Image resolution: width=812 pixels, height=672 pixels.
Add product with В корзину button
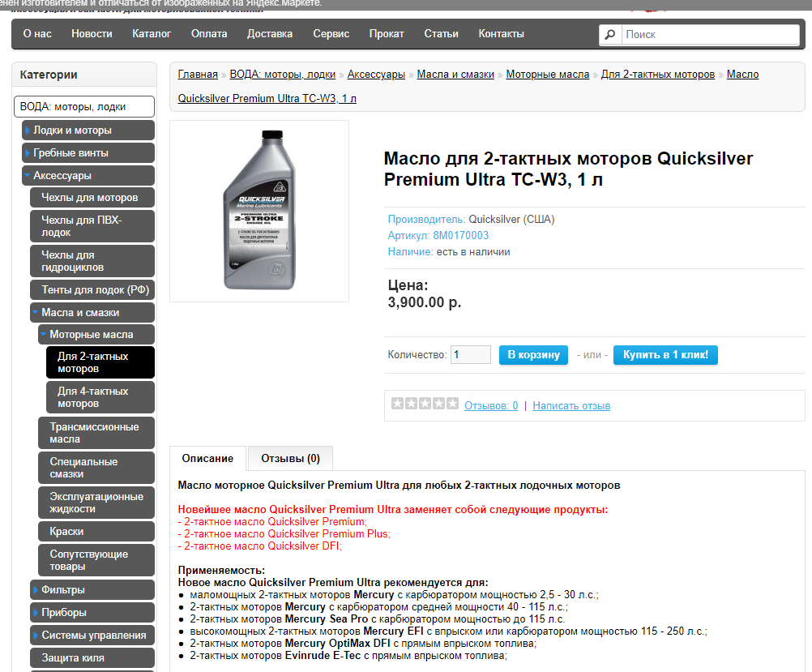click(533, 355)
